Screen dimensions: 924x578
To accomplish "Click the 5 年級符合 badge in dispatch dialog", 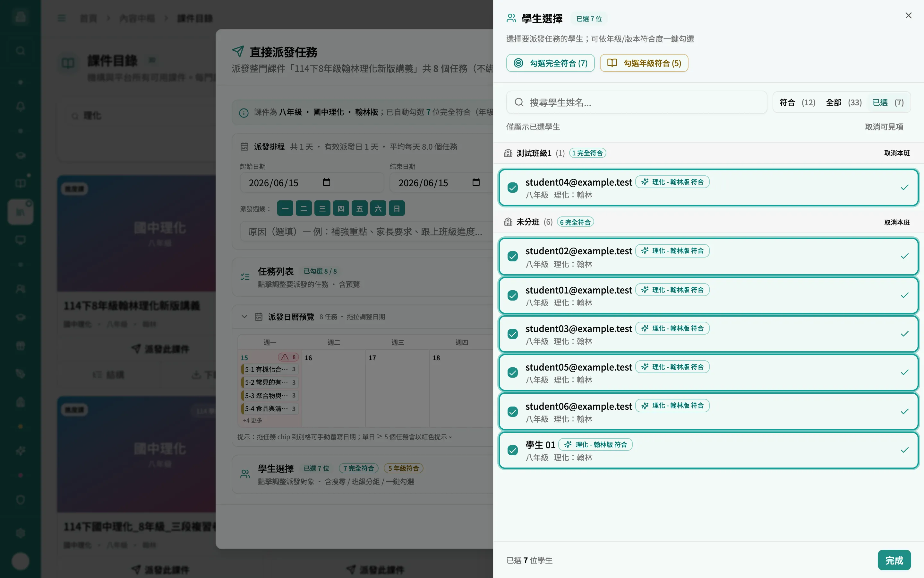I will coord(404,468).
